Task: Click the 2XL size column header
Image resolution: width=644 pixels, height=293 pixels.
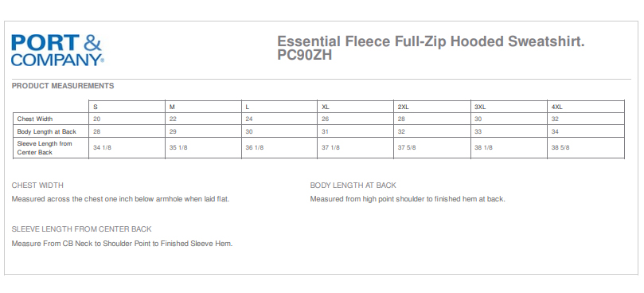Action: click(x=404, y=107)
